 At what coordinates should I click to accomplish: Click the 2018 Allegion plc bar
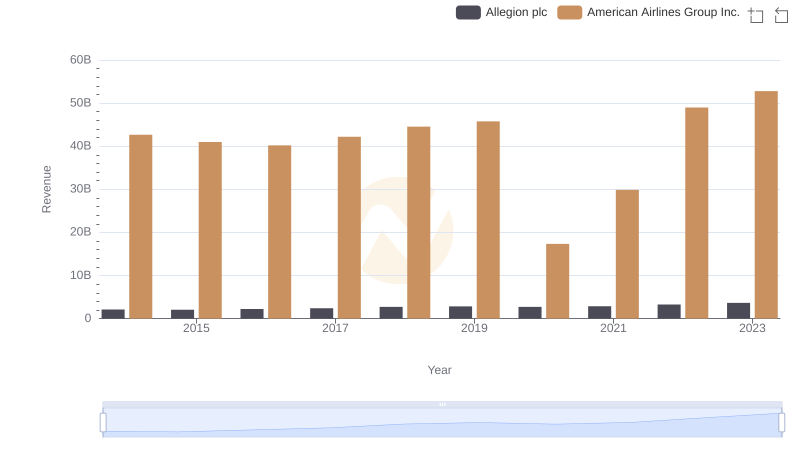391,313
